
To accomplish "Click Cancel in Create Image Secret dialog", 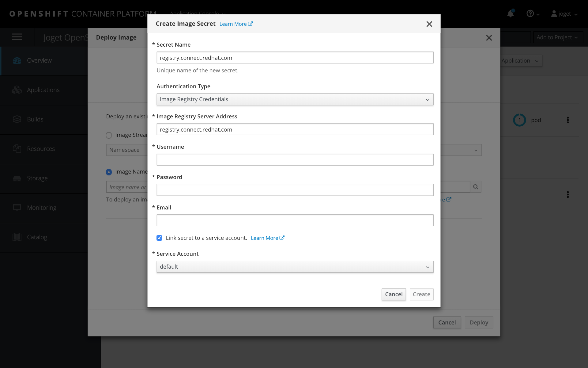I will coord(394,294).
